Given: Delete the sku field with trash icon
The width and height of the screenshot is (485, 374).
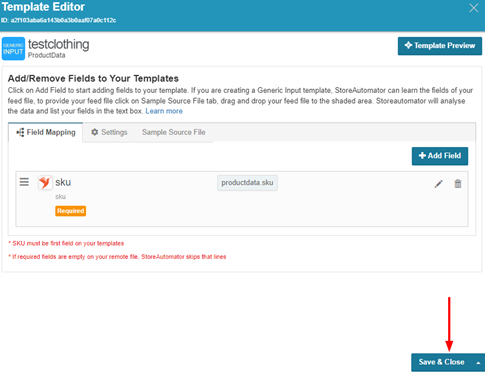Looking at the screenshot, I should point(458,184).
